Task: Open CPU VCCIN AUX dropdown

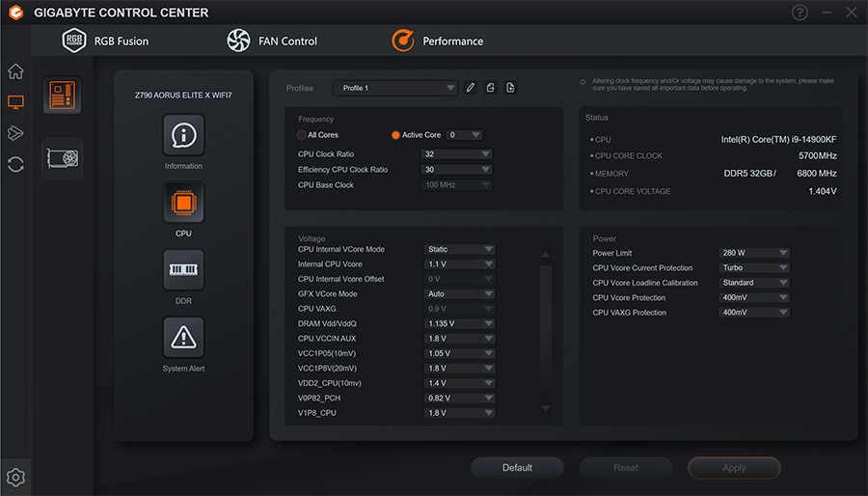Action: coord(459,339)
